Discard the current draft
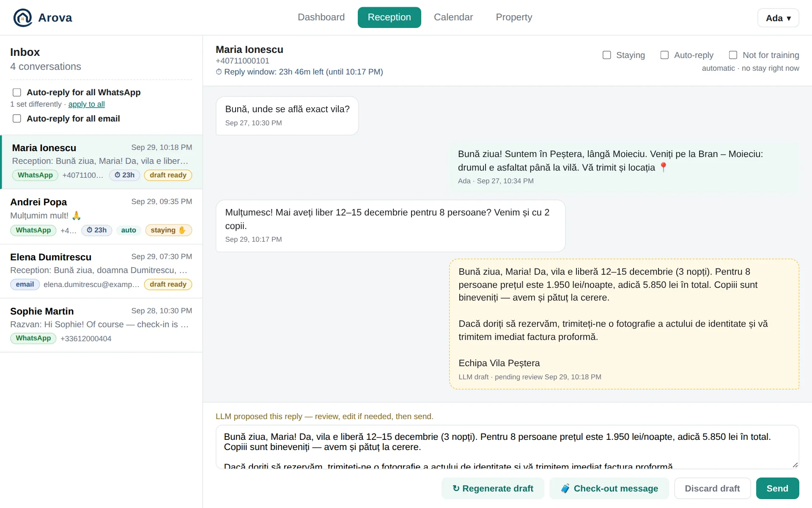Screen dimensions: 812x508 coord(712,489)
